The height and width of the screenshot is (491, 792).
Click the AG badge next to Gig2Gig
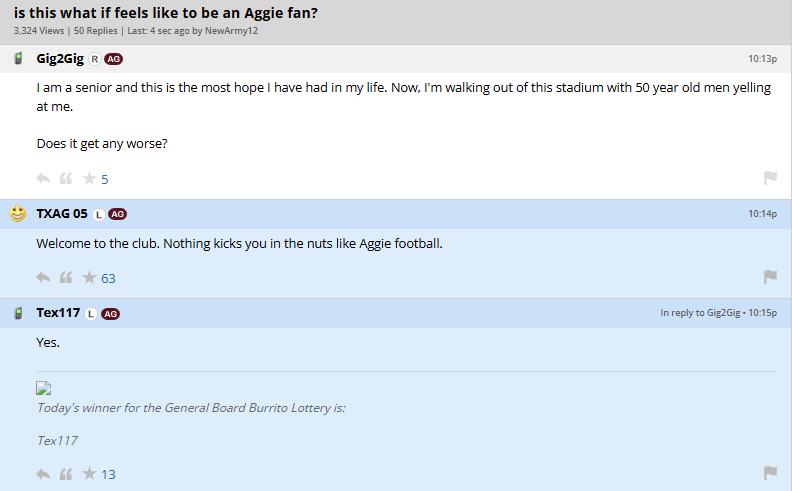(x=114, y=59)
